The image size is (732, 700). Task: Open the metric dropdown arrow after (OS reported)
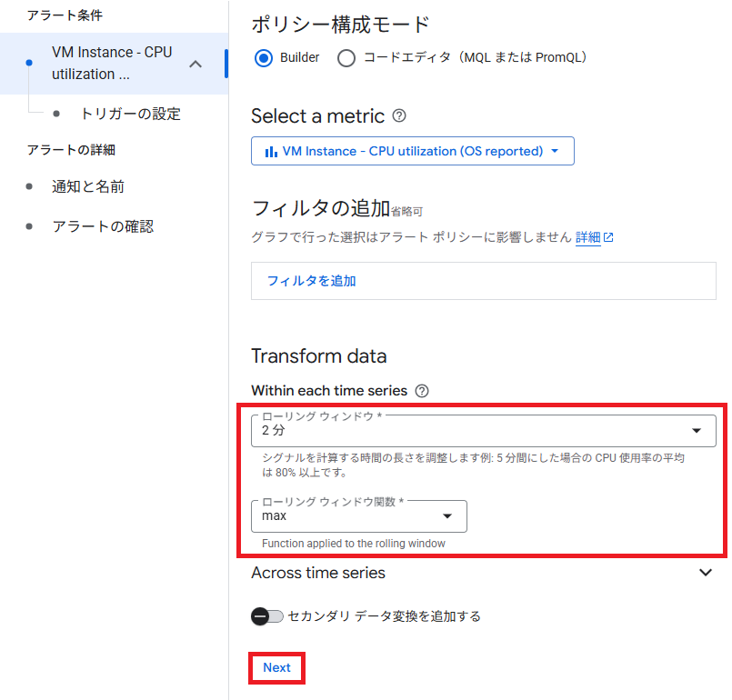pos(556,151)
